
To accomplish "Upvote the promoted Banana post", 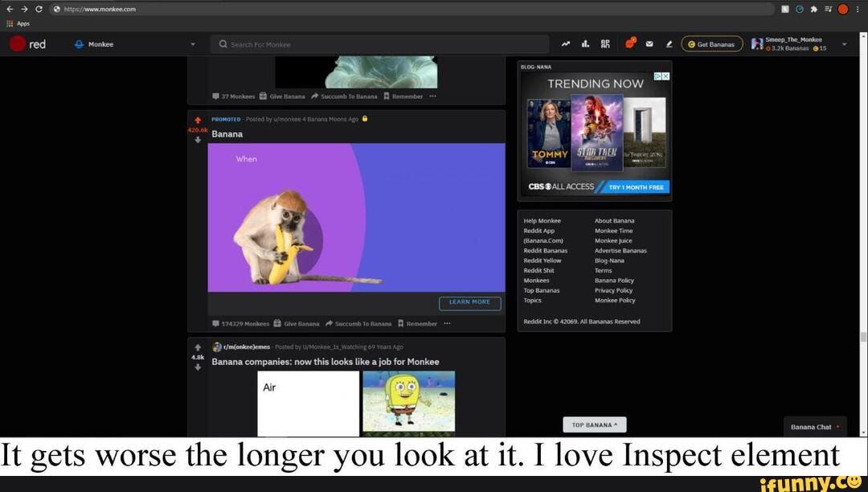I will (x=198, y=120).
